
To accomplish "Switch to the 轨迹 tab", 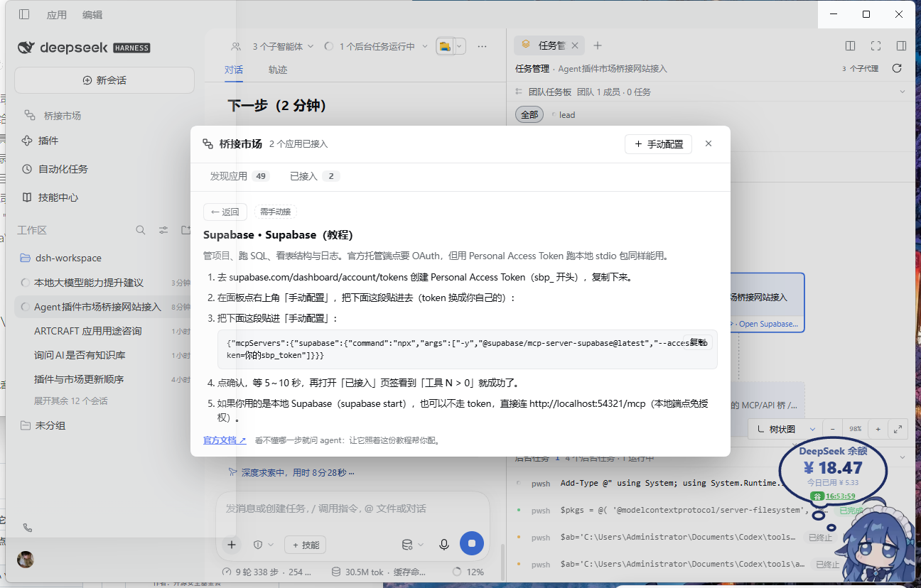I will coord(278,70).
